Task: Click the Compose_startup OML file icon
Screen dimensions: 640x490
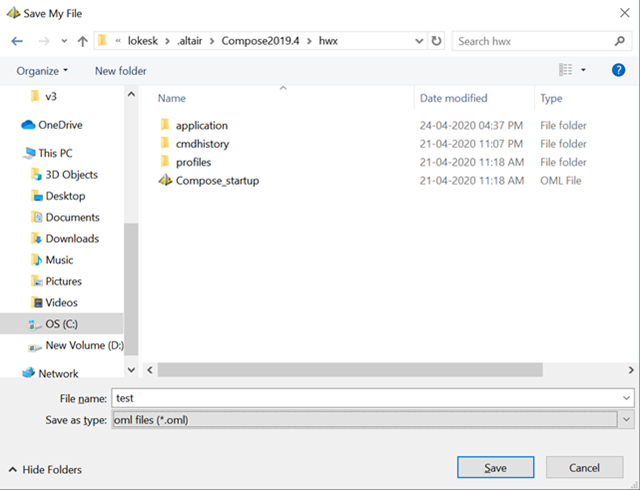Action: click(166, 181)
